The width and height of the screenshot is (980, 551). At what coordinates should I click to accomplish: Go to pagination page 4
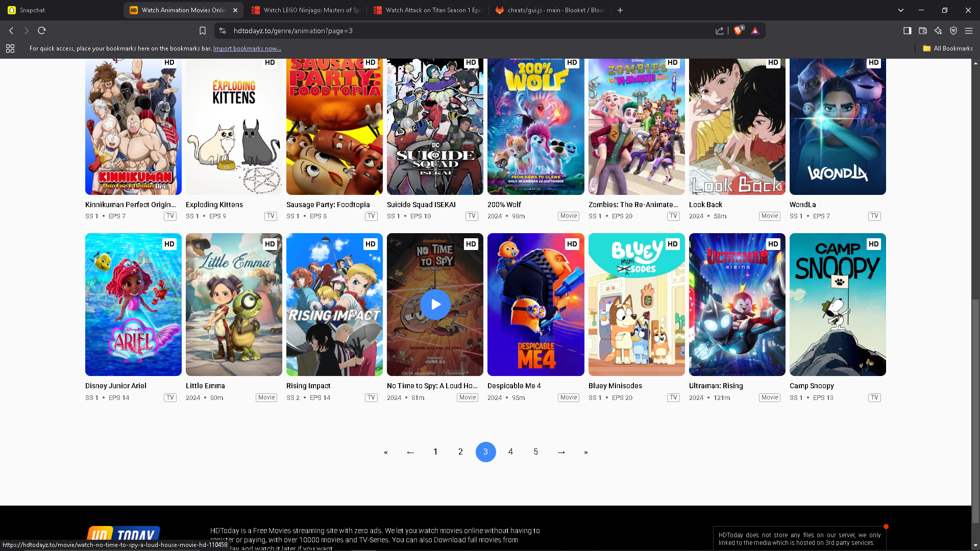(510, 452)
